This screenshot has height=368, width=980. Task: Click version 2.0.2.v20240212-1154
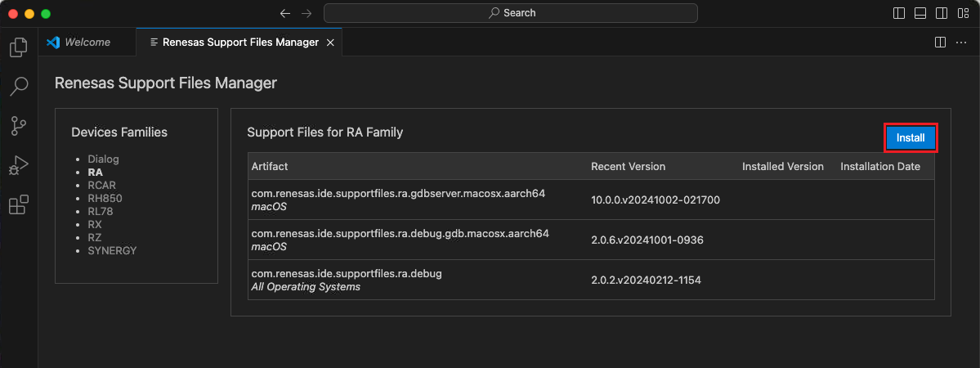pyautogui.click(x=646, y=280)
